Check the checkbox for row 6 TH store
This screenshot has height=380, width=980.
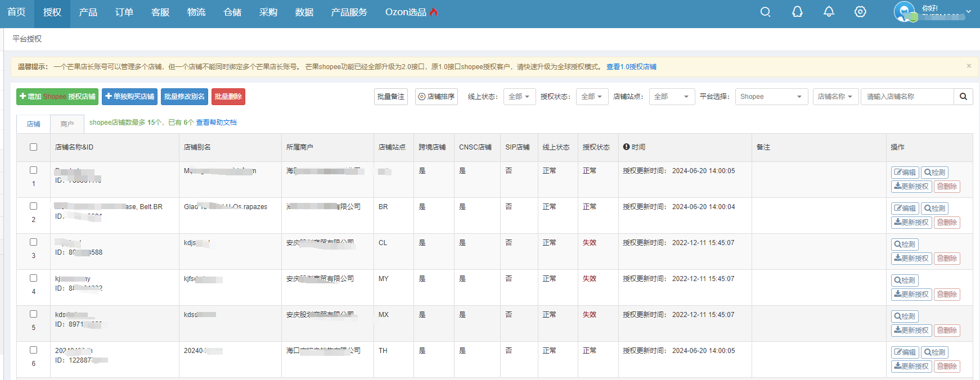[33, 350]
